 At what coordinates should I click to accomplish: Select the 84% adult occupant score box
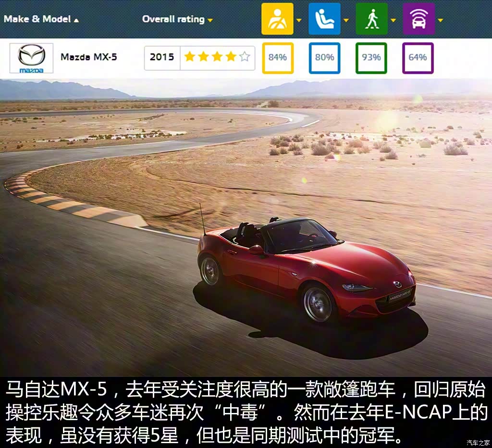[277, 58]
